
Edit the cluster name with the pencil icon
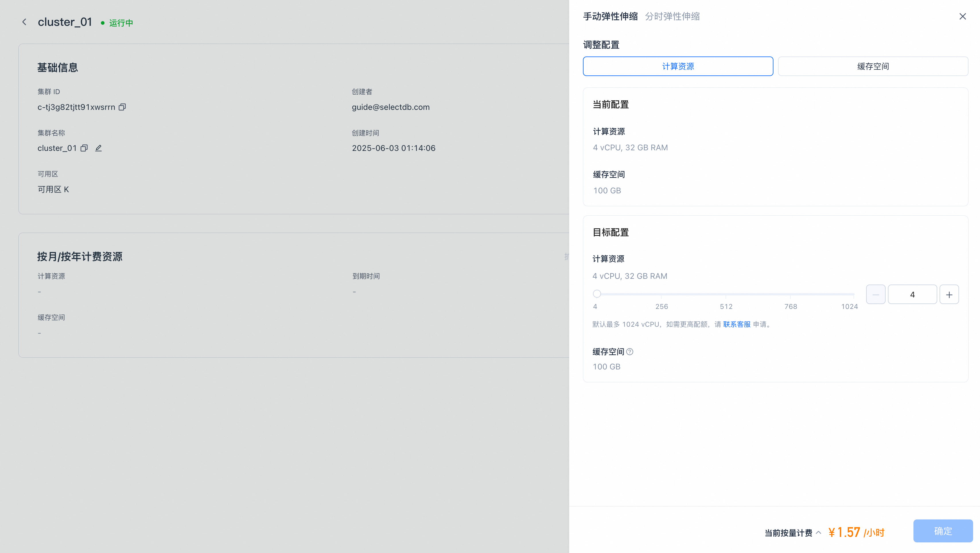tap(98, 148)
